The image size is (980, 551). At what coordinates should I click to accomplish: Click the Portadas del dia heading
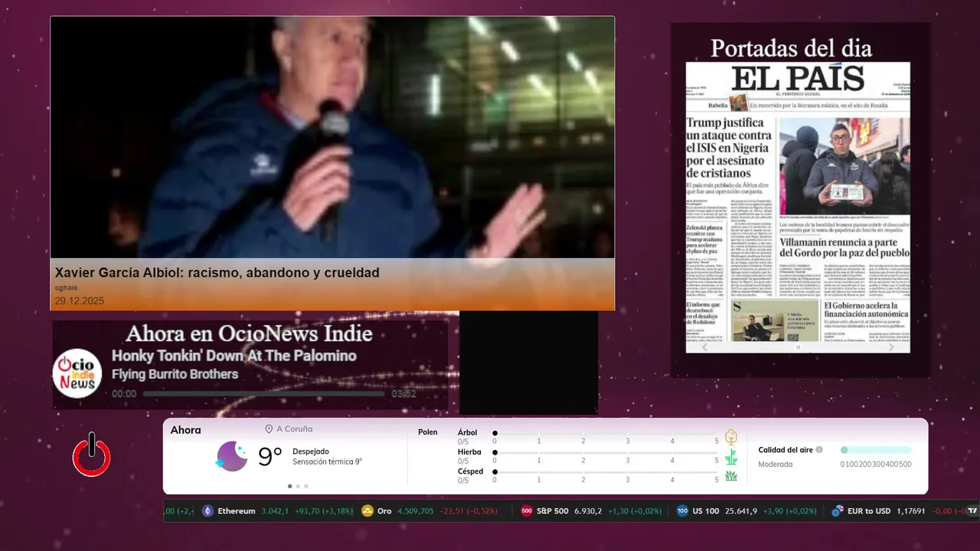[x=791, y=47]
